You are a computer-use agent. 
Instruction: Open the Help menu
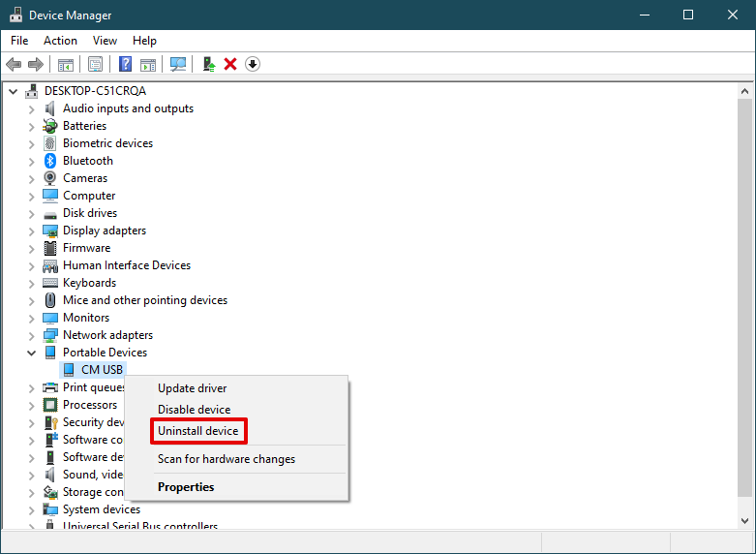[144, 41]
